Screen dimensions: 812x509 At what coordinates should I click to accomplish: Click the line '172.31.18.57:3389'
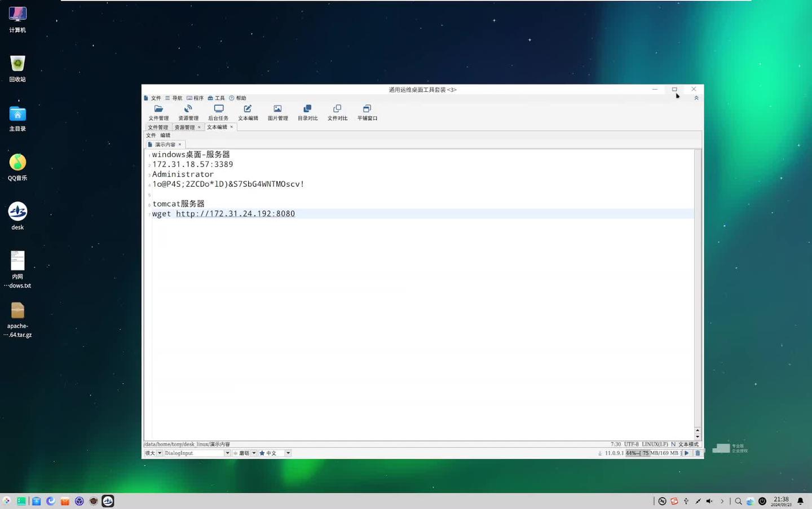192,164
